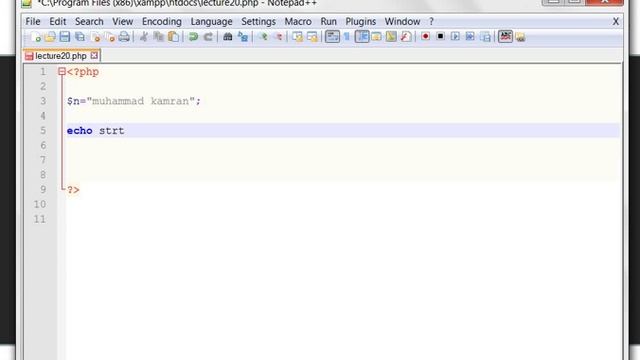Screen dimensions: 640x360
Task: Click the User Defined Language icon
Action: tap(376, 37)
